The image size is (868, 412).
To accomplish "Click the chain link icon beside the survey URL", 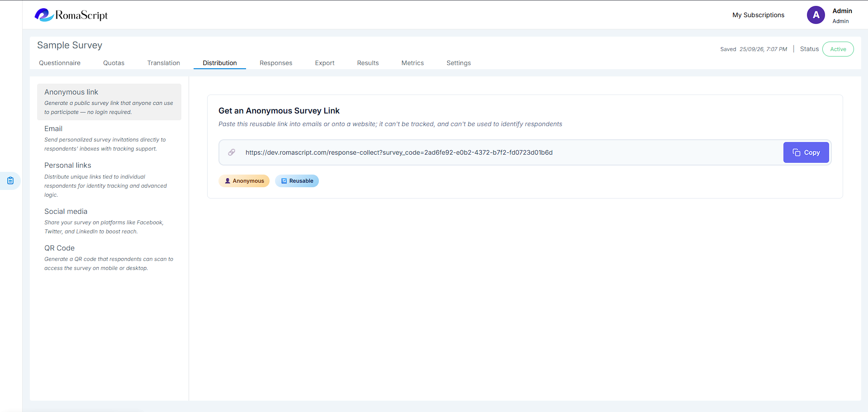I will (x=232, y=152).
